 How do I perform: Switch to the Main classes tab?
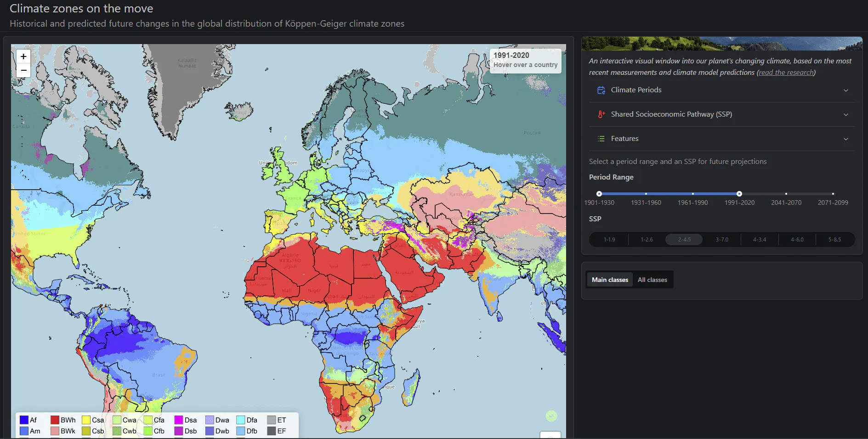(610, 280)
